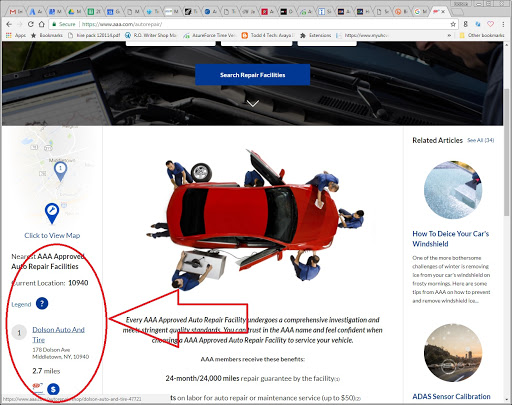Click the green Secure lock icon
This screenshot has height=405, width=512.
click(54, 24)
